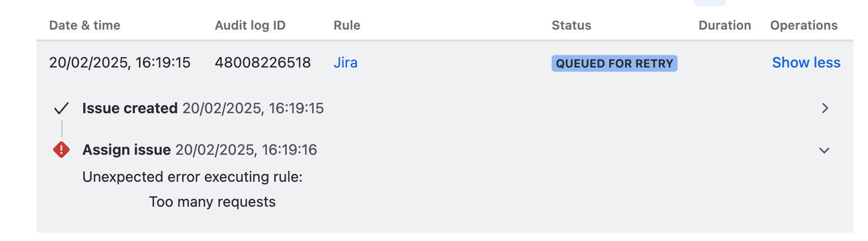Click the green checkmark beside Issue created
Image resolution: width=868 pixels, height=241 pixels.
coord(61,109)
